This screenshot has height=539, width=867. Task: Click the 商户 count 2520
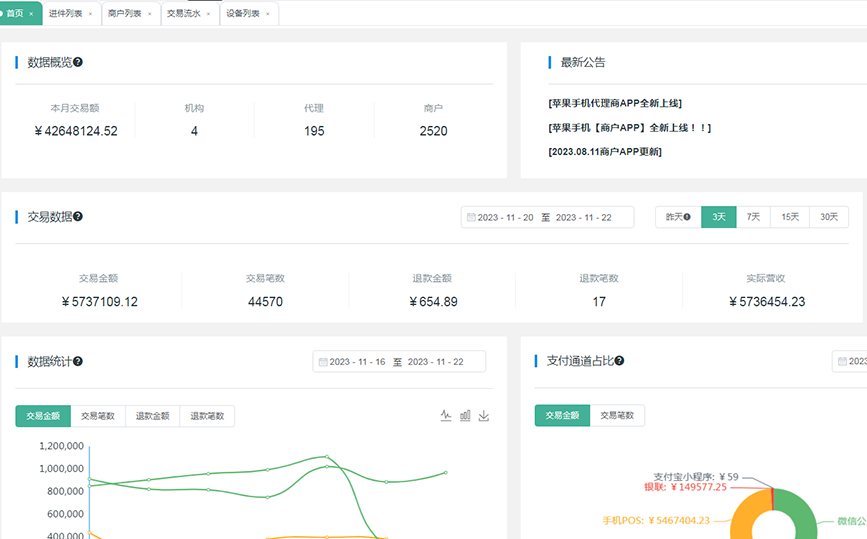click(x=434, y=131)
